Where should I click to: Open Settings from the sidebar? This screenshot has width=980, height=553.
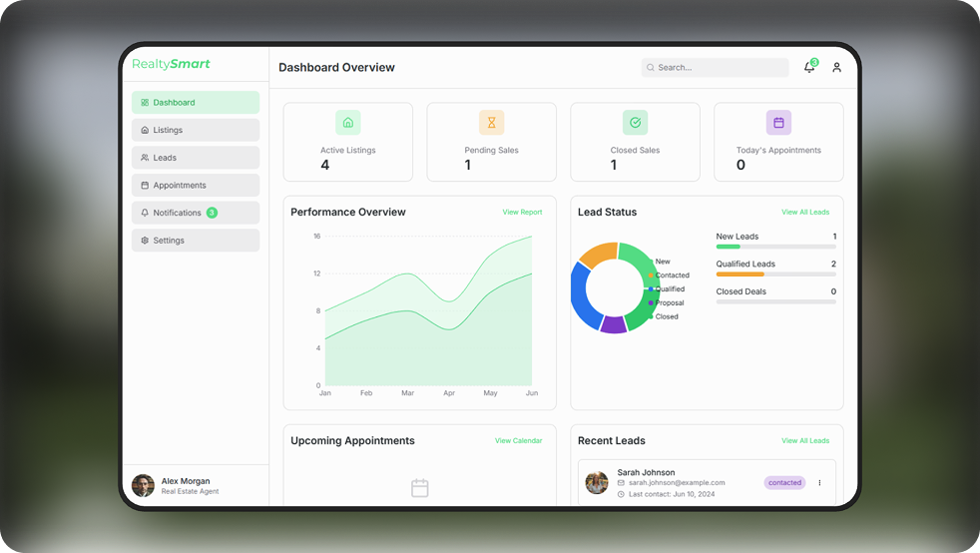[196, 241]
